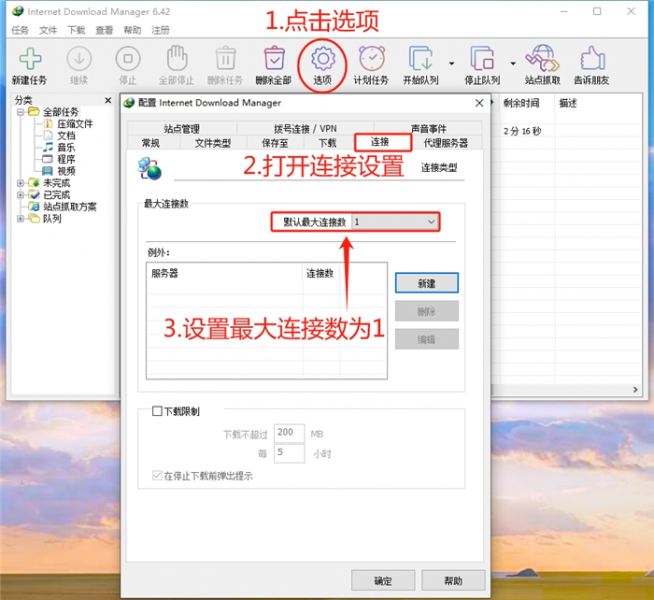Click the 5 小时 hours input field
This screenshot has width=654, height=600.
click(x=289, y=453)
